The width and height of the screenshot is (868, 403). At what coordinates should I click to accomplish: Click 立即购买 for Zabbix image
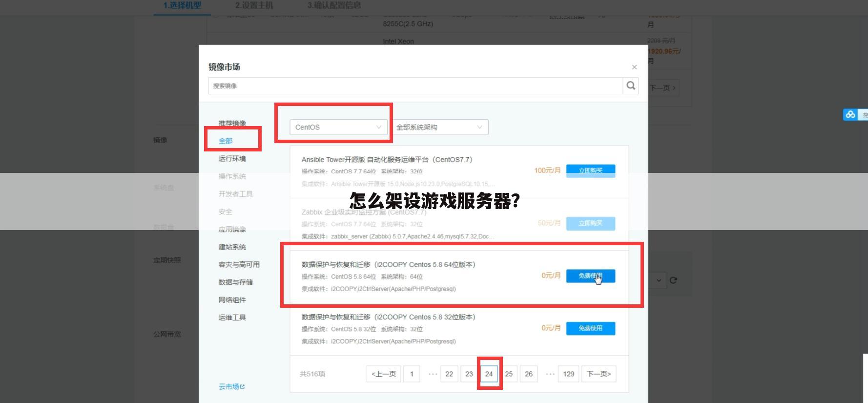click(x=590, y=223)
